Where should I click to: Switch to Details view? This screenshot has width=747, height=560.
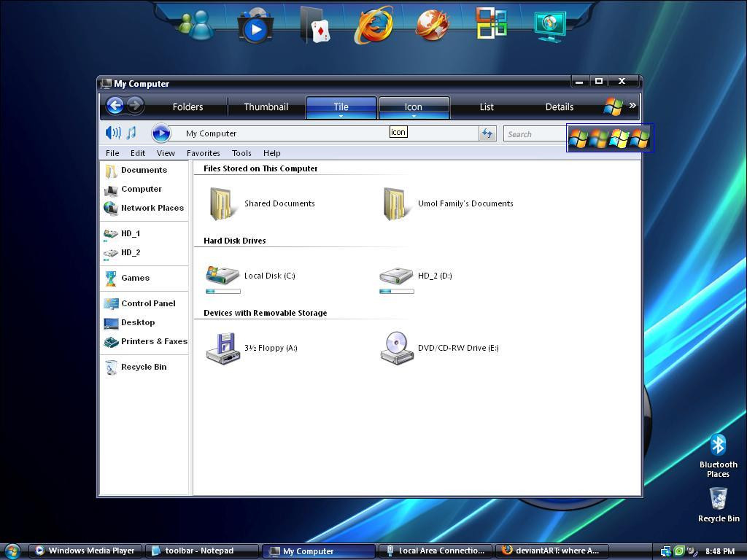pyautogui.click(x=560, y=106)
